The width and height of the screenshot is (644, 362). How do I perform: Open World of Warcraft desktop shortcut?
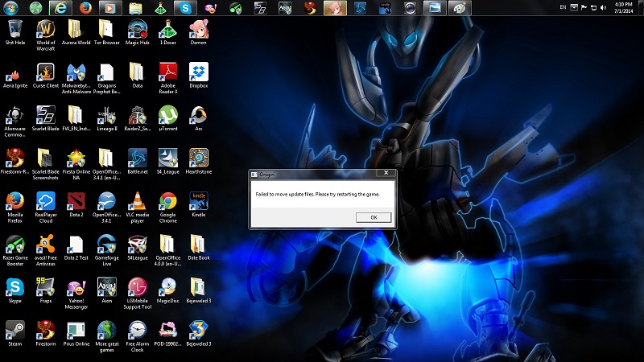[46, 35]
